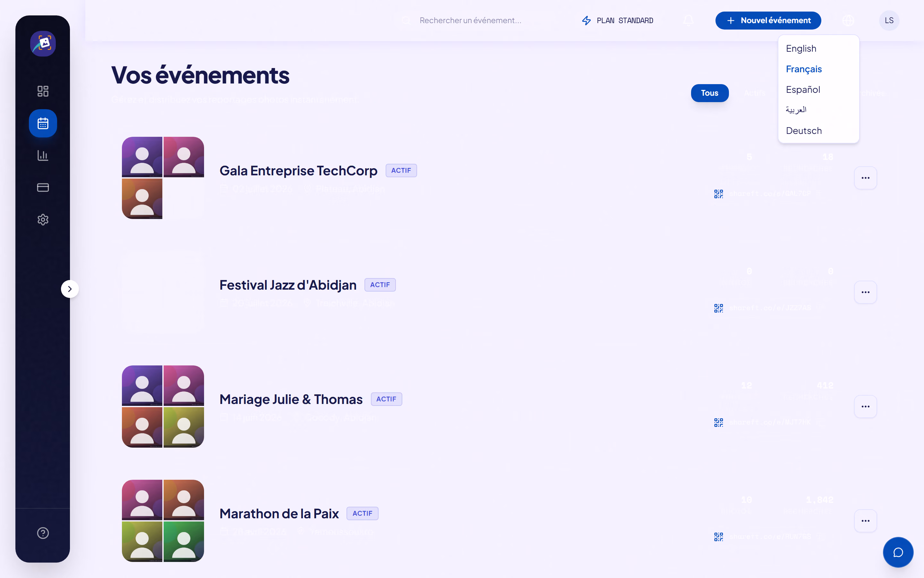Choose Deutsch in the language menu

[x=819, y=131]
